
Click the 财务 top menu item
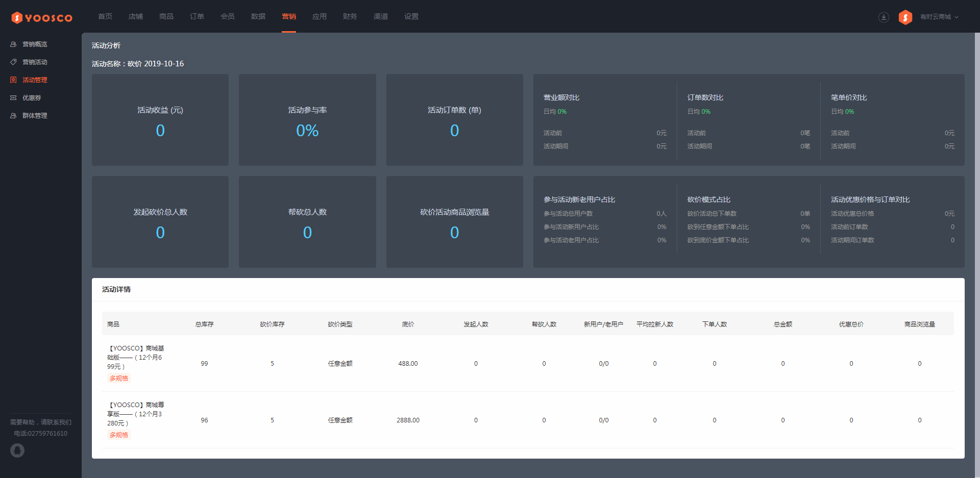click(350, 16)
